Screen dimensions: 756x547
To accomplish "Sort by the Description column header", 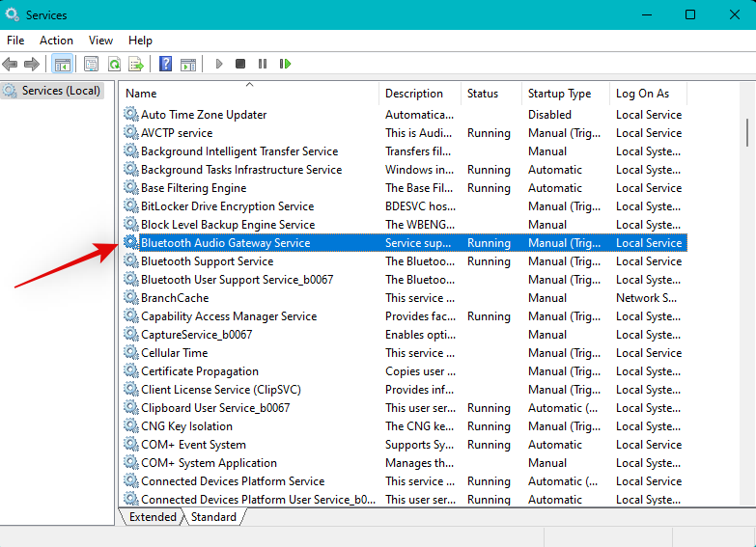I will tap(420, 94).
